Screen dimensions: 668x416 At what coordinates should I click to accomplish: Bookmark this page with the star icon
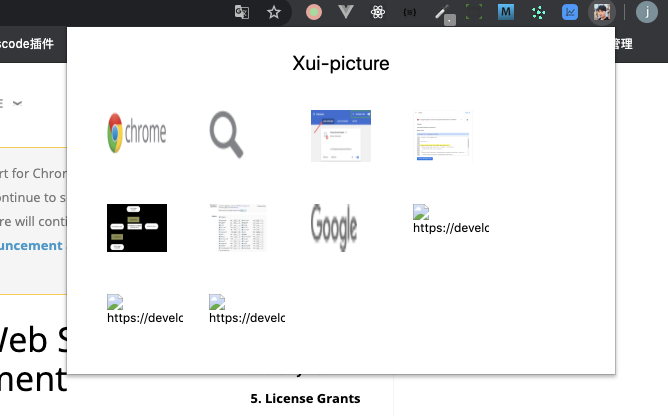point(274,12)
